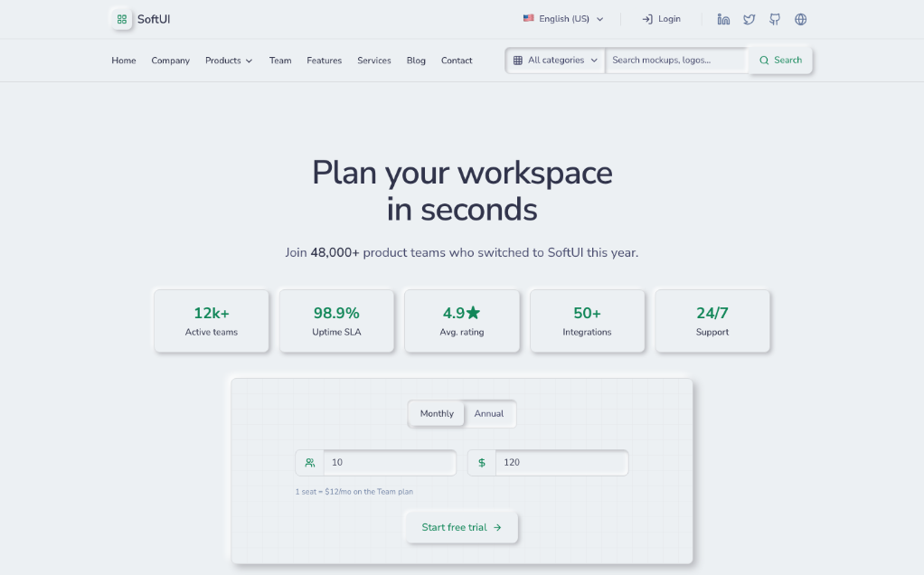This screenshot has height=575, width=924.
Task: Expand the All categories dropdown
Action: click(555, 60)
